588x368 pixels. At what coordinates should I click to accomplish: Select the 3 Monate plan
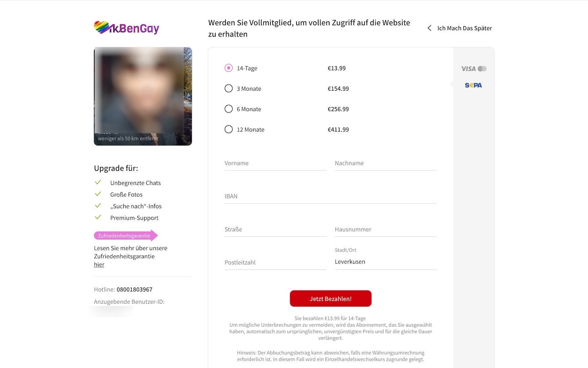[229, 89]
